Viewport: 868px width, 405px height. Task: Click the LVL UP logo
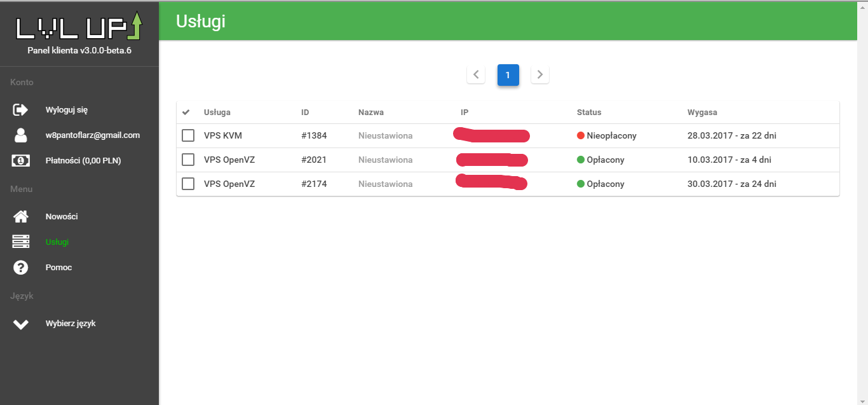click(79, 27)
